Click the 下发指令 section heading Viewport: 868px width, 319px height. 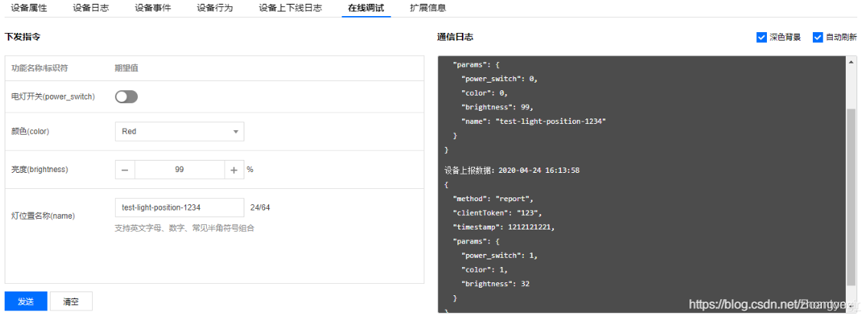tap(22, 37)
